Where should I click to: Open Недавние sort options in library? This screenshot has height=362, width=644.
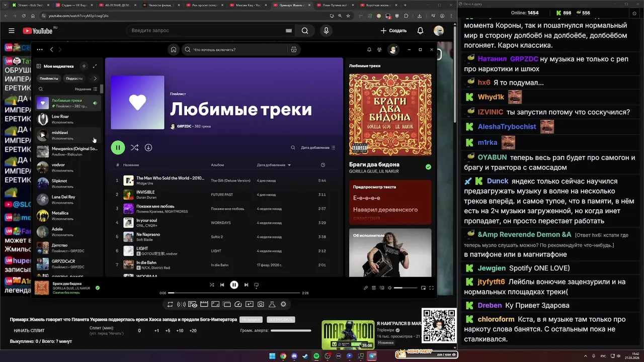click(x=86, y=89)
